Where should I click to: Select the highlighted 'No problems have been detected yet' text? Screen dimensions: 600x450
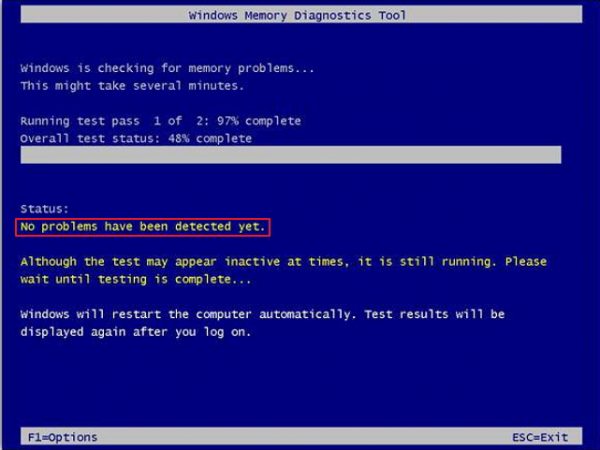[143, 227]
